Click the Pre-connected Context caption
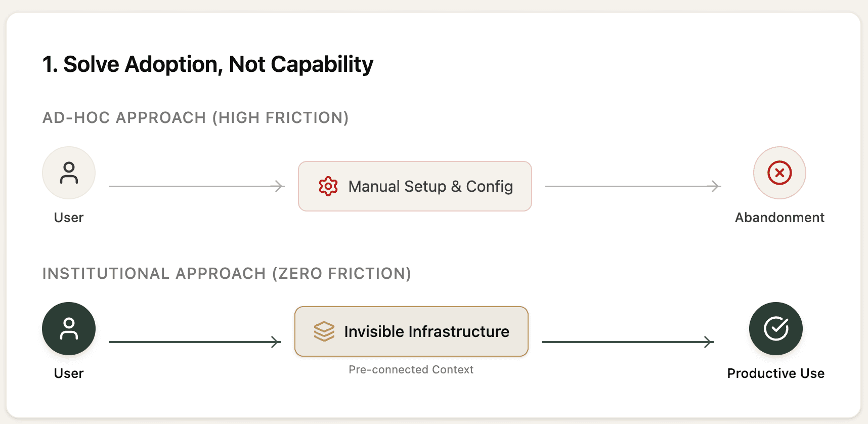Viewport: 868px width, 424px height. [x=411, y=370]
